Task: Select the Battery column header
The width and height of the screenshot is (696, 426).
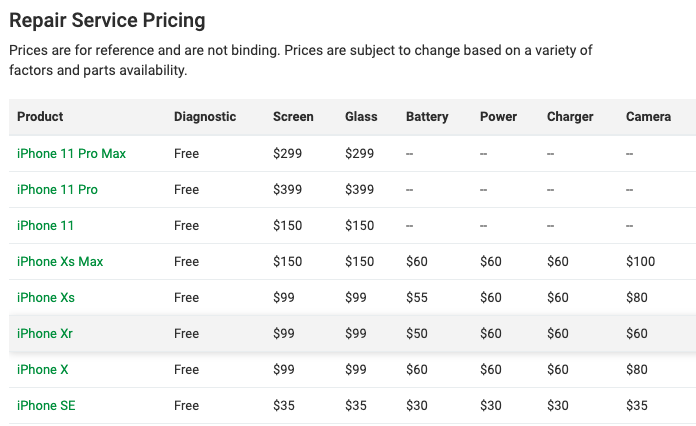Action: coord(427,117)
